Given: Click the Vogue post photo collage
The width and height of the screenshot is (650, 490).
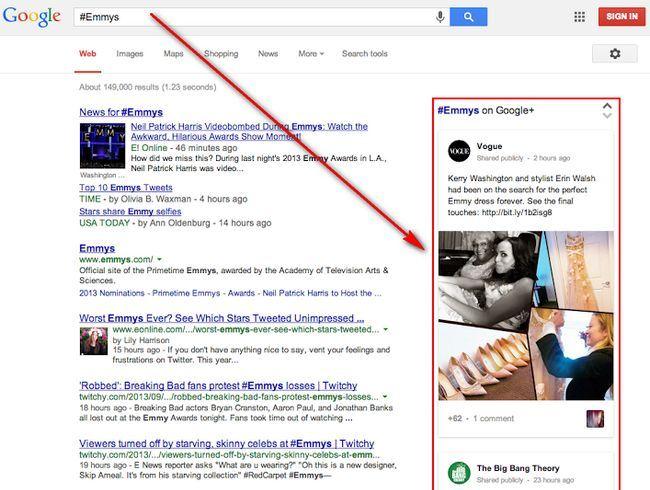Looking at the screenshot, I should click(x=526, y=315).
